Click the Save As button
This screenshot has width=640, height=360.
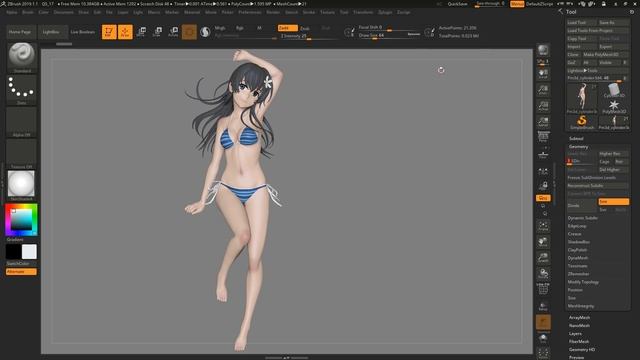(x=613, y=22)
